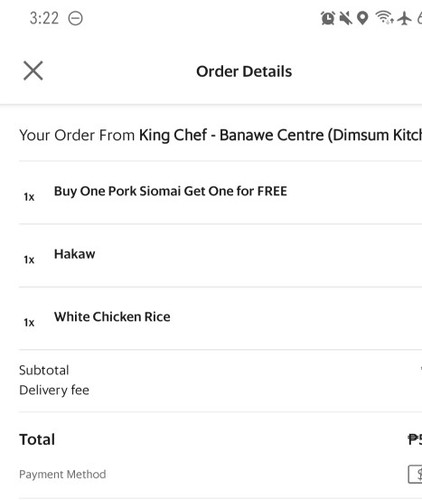Viewport: 422px width, 500px height.
Task: Select the White Chicken Rice item
Action: (x=220, y=318)
